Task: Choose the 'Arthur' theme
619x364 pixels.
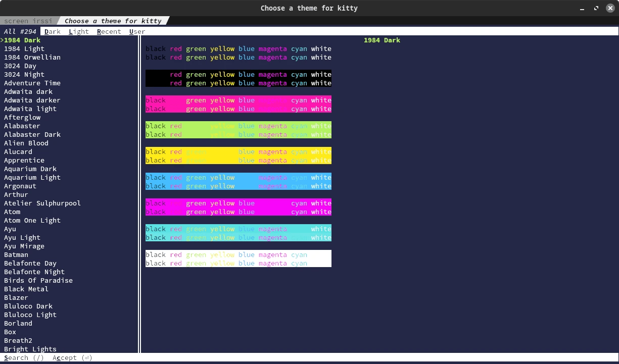Action: pos(16,194)
